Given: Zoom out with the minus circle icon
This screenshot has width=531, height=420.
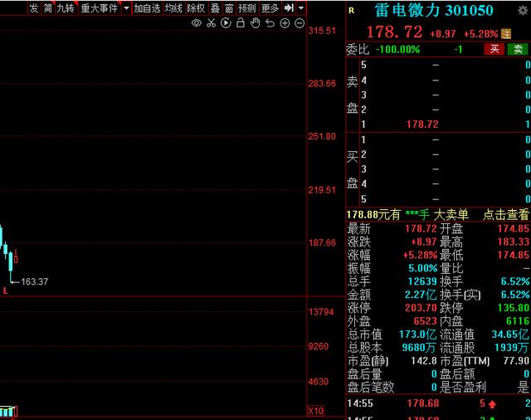Looking at the screenshot, I should 300,23.
